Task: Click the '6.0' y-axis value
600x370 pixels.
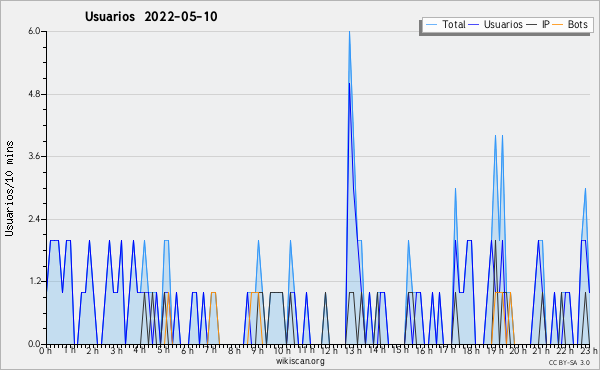Action: [34, 31]
